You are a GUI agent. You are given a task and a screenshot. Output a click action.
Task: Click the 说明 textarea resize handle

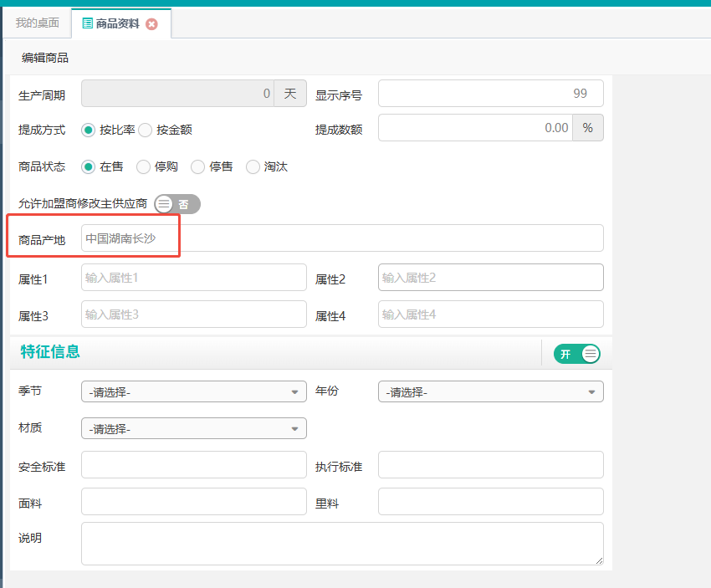pyautogui.click(x=599, y=560)
